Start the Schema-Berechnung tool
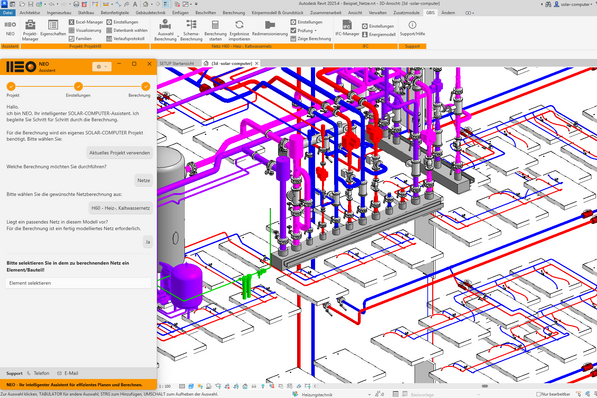The width and height of the screenshot is (597, 398). (191, 30)
